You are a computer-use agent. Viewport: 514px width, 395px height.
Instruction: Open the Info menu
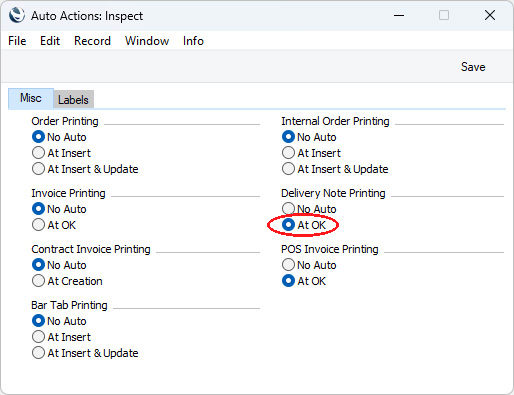tap(193, 41)
